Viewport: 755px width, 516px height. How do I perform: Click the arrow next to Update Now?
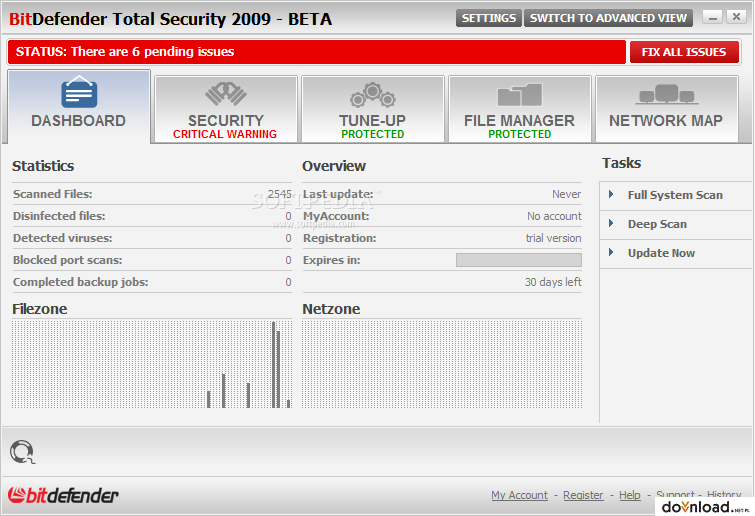pos(611,252)
